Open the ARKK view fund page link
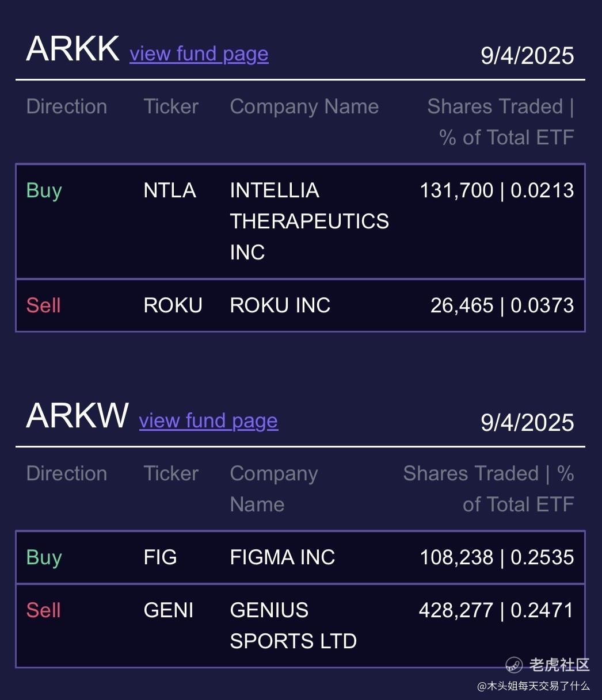Screen dimensions: 602x700 [x=199, y=54]
